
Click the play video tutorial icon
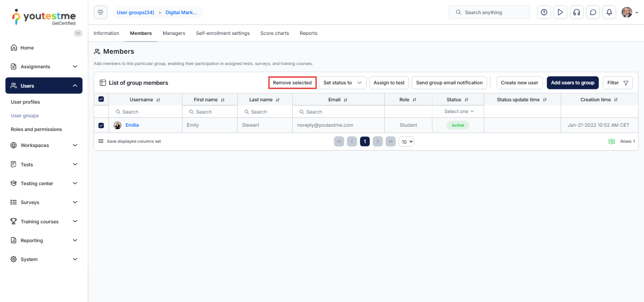pos(560,12)
